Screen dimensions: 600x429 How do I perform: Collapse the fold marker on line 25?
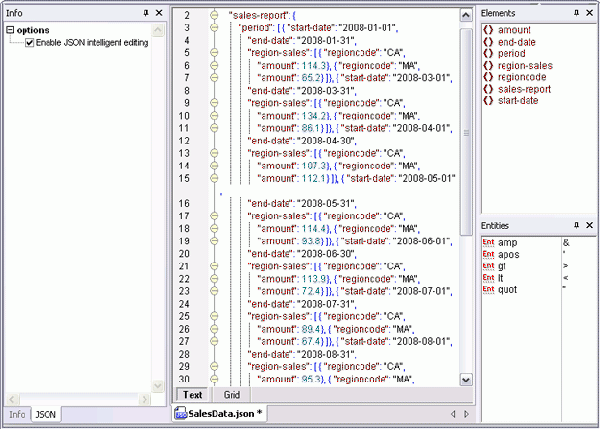(214, 316)
